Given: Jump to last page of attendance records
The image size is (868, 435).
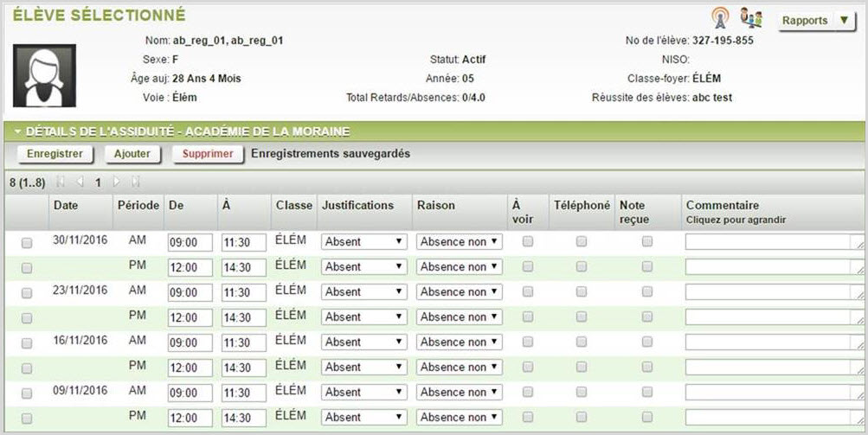Looking at the screenshot, I should click(135, 182).
